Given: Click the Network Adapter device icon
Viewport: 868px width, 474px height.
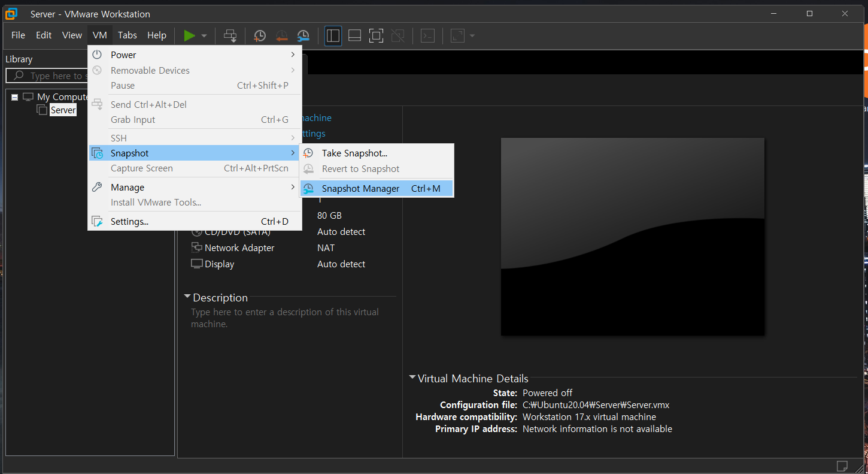Looking at the screenshot, I should tap(196, 247).
